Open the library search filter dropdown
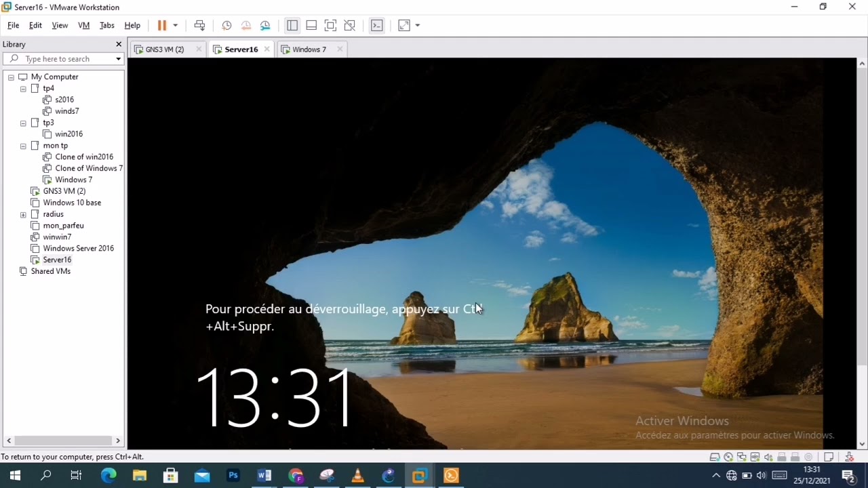The height and width of the screenshot is (488, 868). point(118,59)
